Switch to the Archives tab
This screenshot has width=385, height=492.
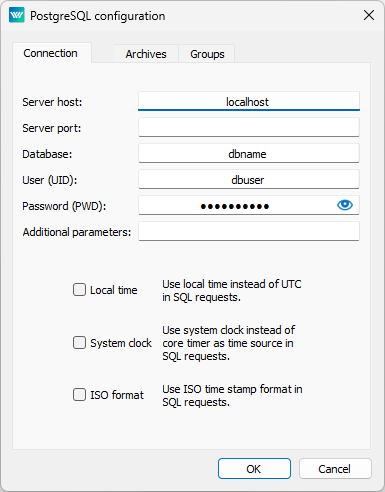point(146,54)
